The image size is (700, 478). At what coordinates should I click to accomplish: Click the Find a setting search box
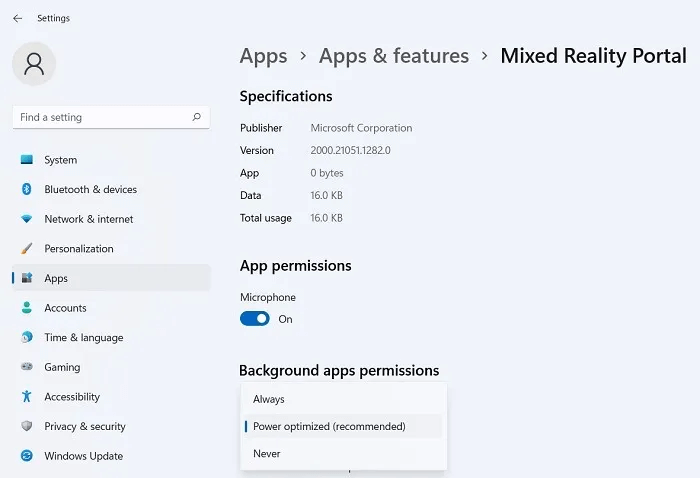pos(100,117)
